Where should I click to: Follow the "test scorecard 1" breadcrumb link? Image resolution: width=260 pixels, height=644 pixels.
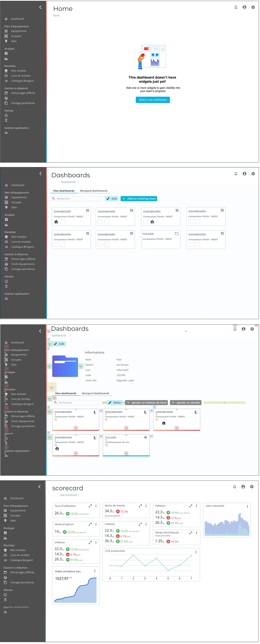(69, 495)
